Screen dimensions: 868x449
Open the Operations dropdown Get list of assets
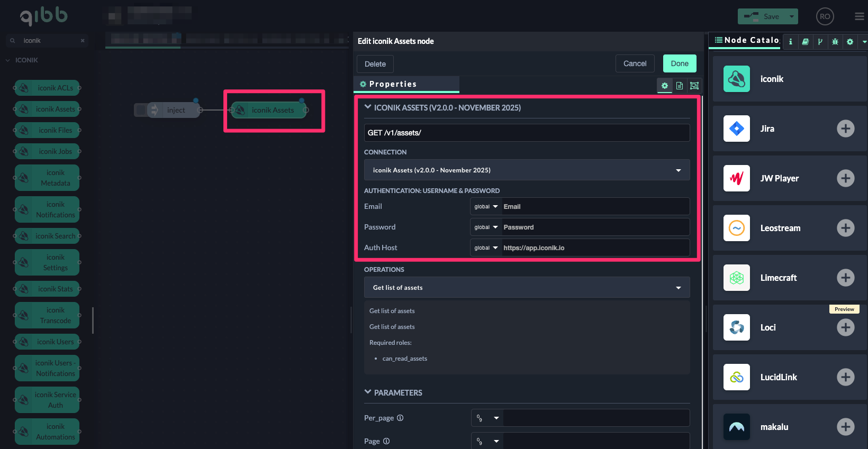[x=527, y=288]
